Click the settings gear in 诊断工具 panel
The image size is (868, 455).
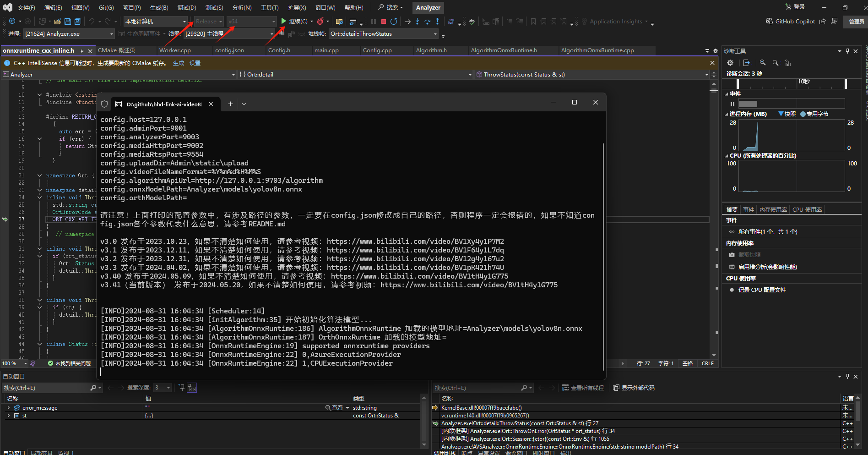(x=731, y=63)
